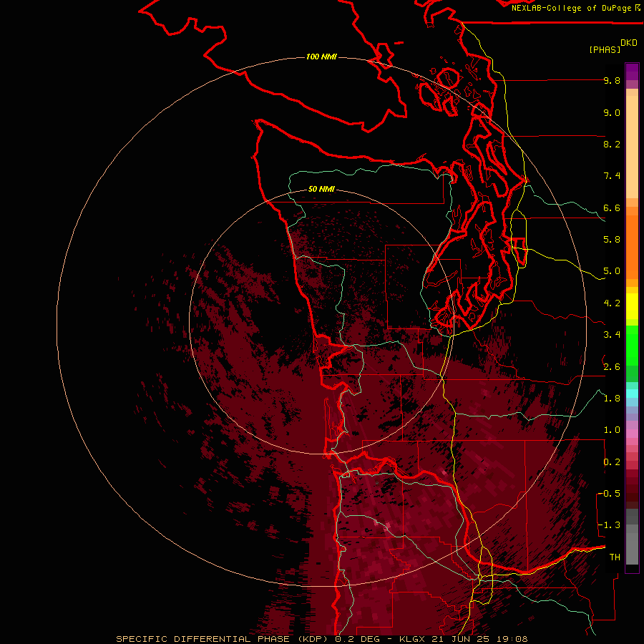
Task: Click the 0.2 legend value
Action: point(612,462)
